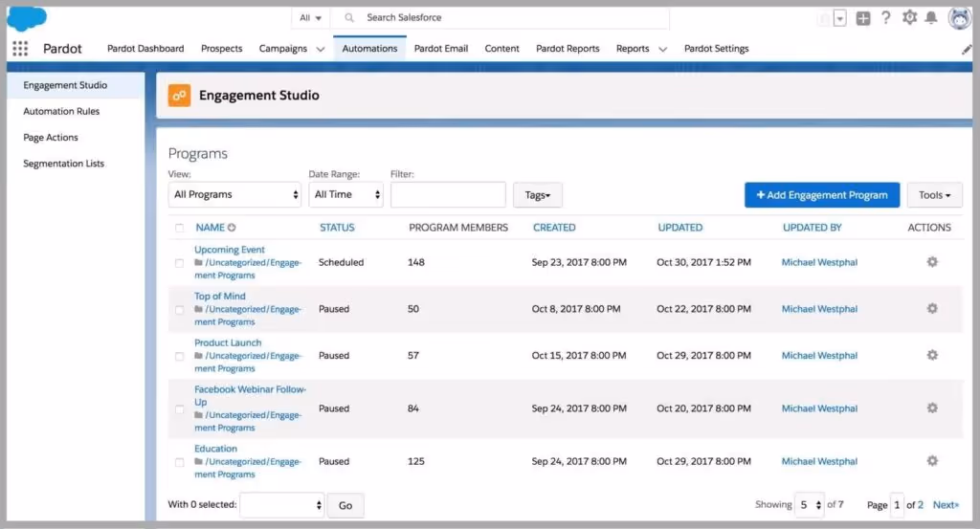Sort programs by UPDATED BY column
This screenshot has width=980, height=529.
tap(812, 228)
